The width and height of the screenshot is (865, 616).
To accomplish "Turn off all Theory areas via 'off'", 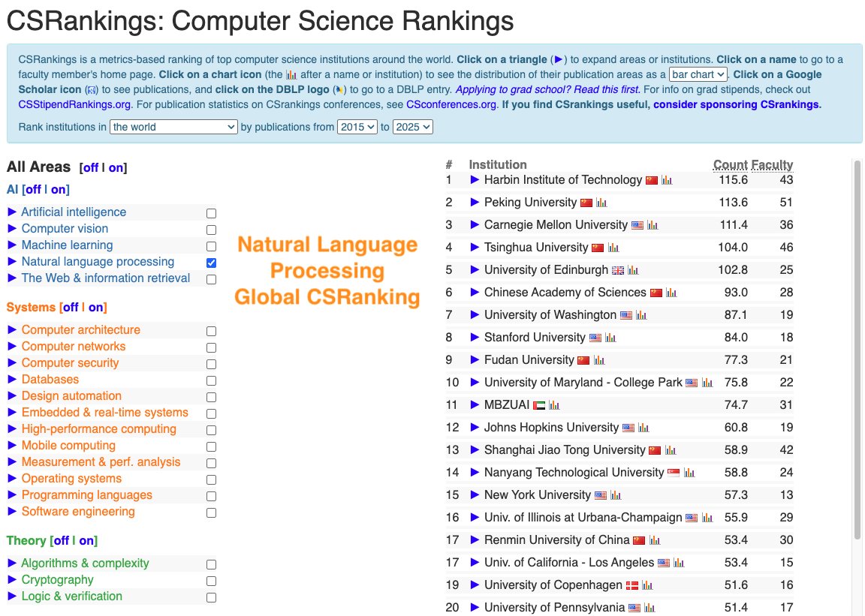I will (x=63, y=540).
